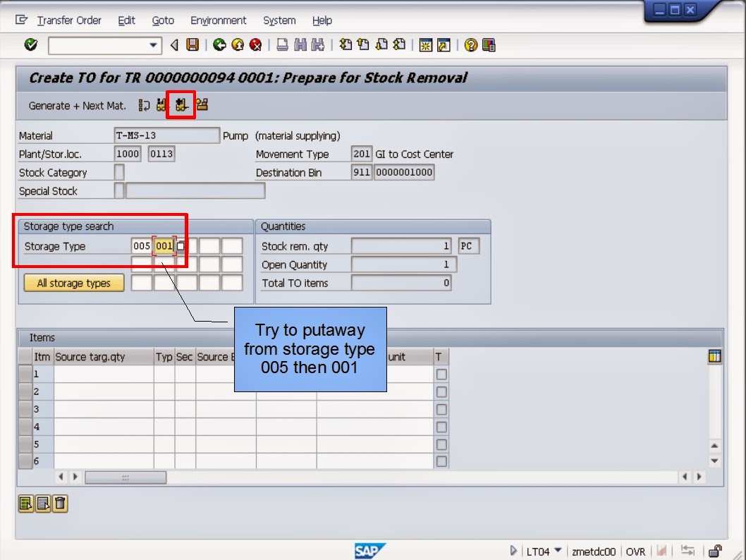Expand the status bar arrow near zmetdc00
The height and width of the screenshot is (560, 746).
coord(513,551)
